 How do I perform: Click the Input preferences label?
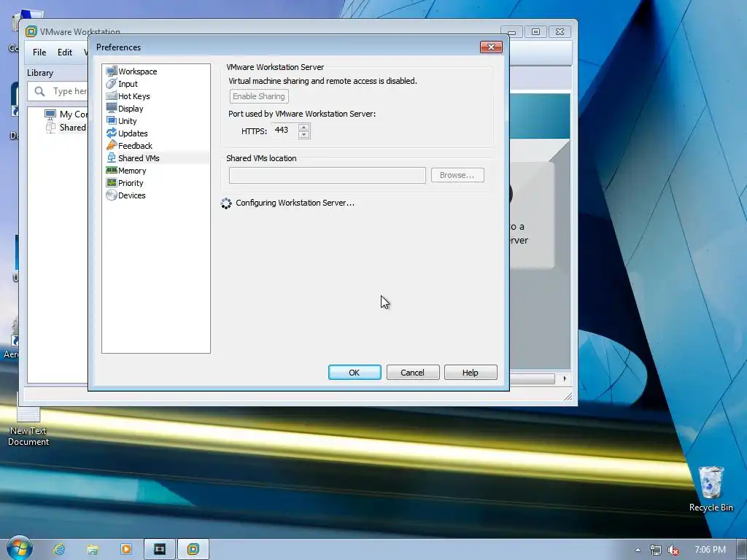point(128,84)
